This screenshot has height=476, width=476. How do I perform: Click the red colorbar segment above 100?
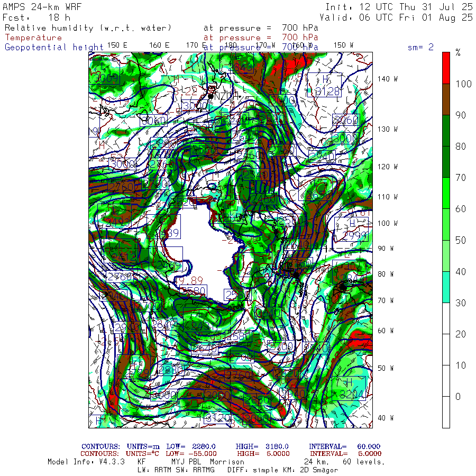coord(446,68)
